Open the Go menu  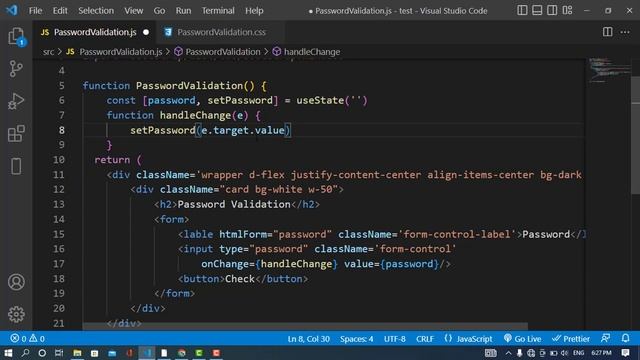159,11
